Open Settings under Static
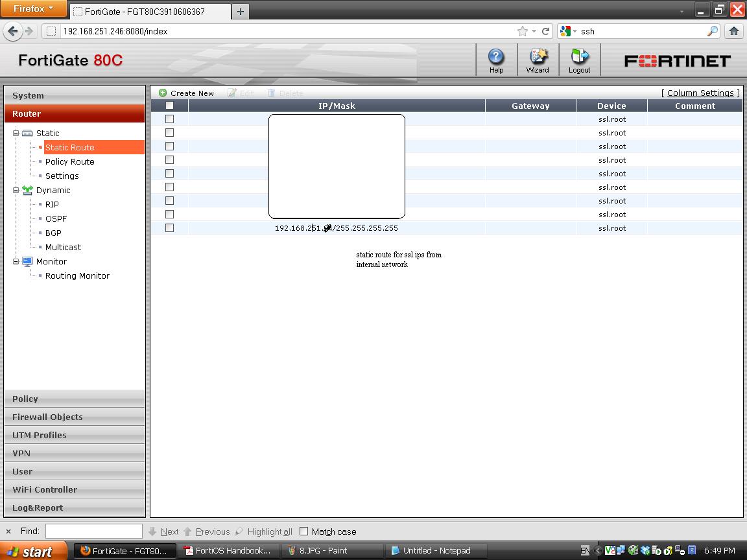The height and width of the screenshot is (560, 747). click(x=62, y=176)
